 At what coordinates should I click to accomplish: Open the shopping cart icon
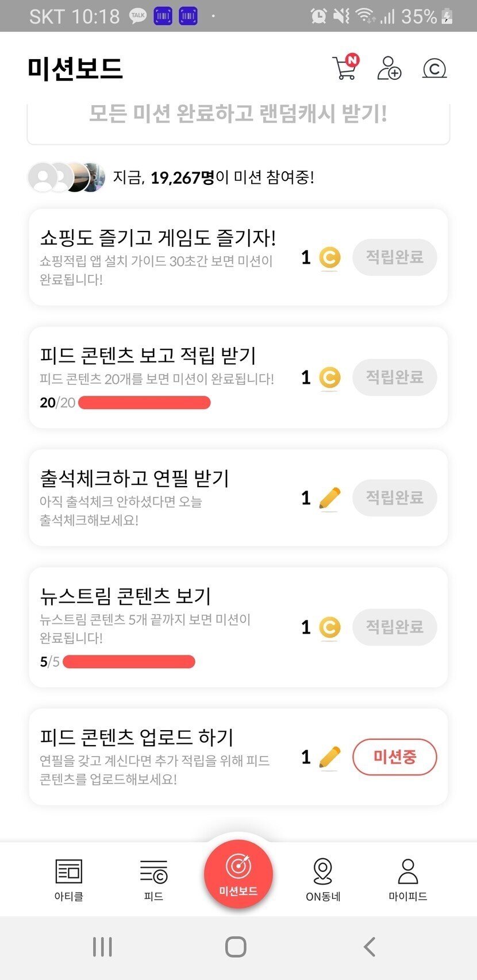pos(345,68)
